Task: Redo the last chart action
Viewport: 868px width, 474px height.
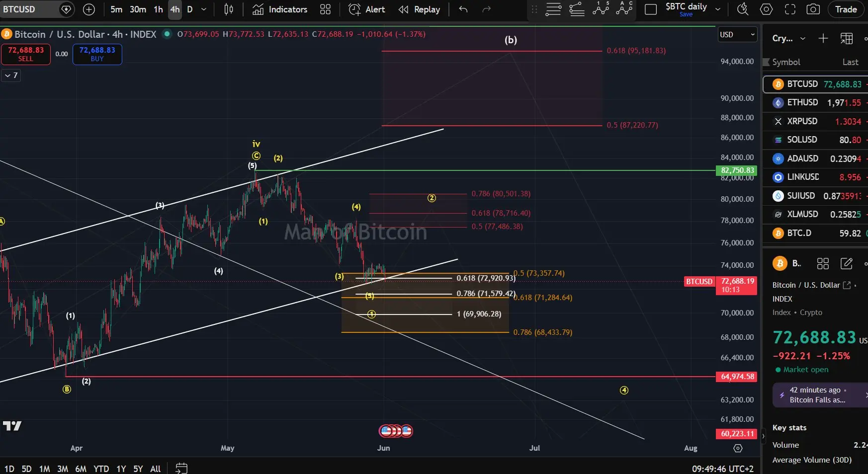Action: click(x=487, y=9)
